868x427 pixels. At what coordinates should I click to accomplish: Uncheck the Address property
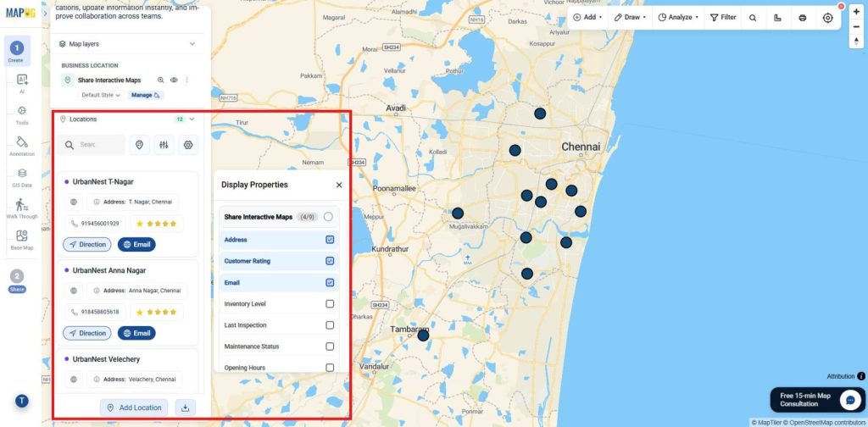330,240
